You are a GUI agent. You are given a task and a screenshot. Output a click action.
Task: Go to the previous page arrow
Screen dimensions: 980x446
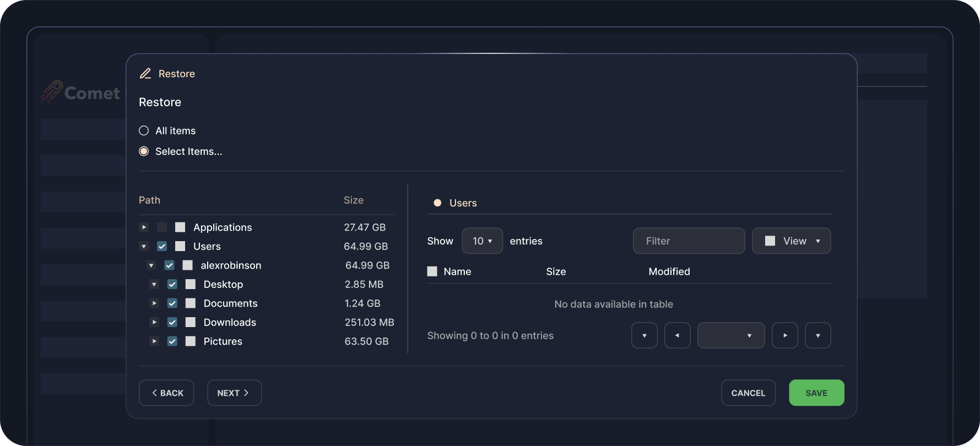click(x=677, y=335)
